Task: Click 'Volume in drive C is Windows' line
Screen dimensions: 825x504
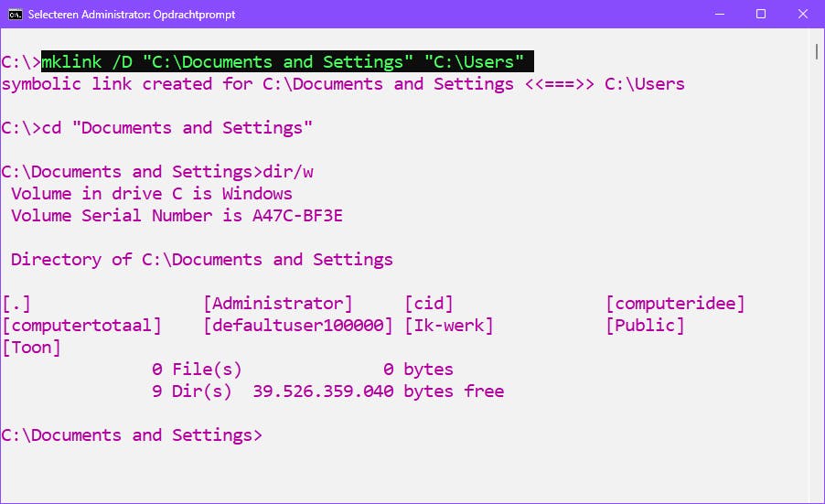Action: tap(152, 194)
